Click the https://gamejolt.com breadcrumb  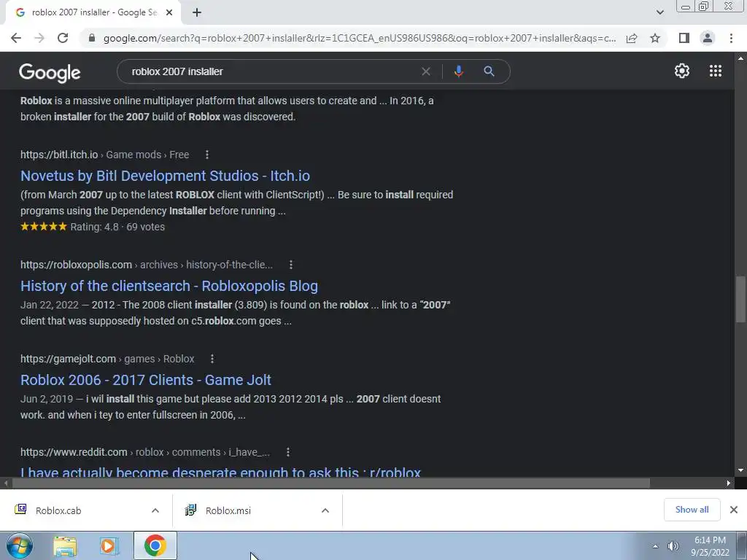pos(68,359)
